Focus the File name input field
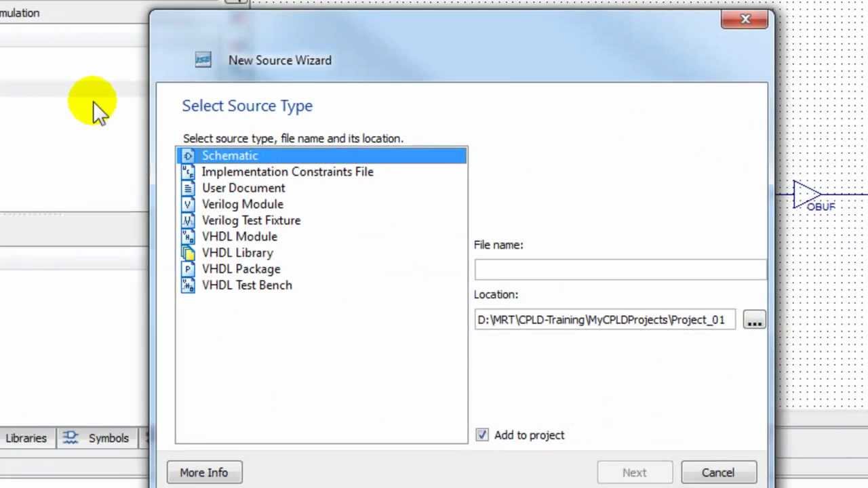The image size is (868, 488). 620,270
